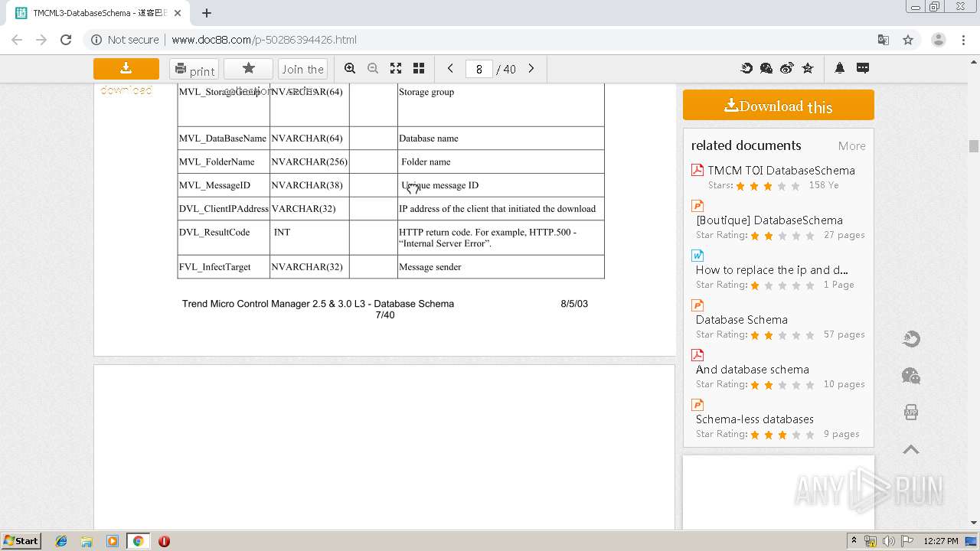The image size is (980, 551).
Task: Open the messages chat icon
Action: tap(863, 68)
